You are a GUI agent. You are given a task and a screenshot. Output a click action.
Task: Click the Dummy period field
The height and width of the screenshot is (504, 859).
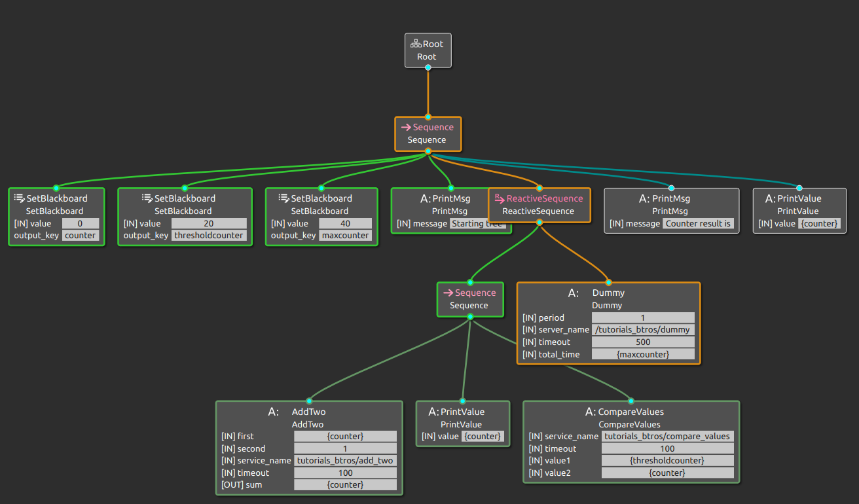pos(643,317)
